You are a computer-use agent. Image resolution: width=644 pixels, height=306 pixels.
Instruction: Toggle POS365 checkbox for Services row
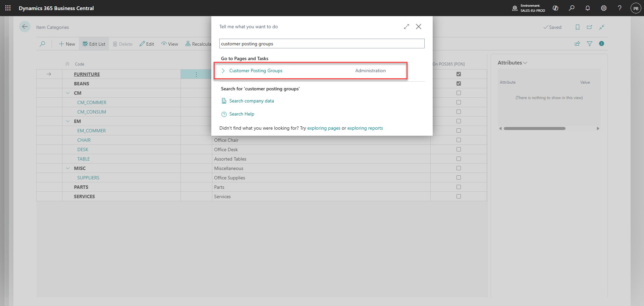459,196
